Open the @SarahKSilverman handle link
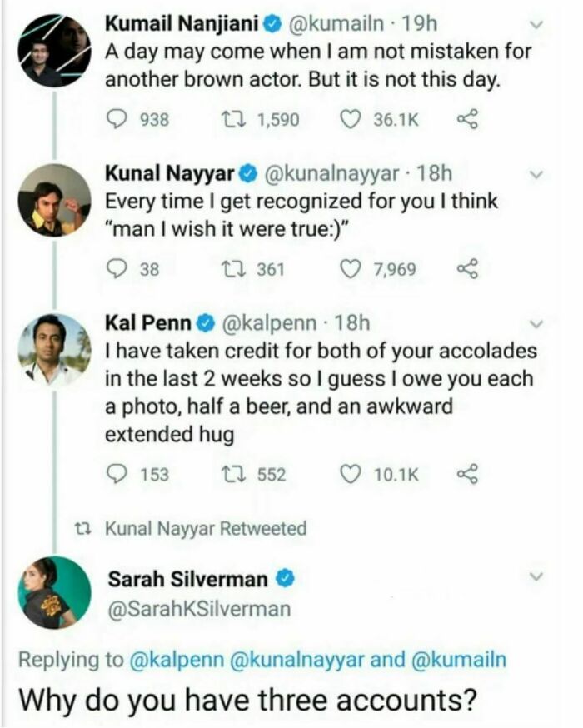The width and height of the screenshot is (583, 728). click(x=200, y=609)
